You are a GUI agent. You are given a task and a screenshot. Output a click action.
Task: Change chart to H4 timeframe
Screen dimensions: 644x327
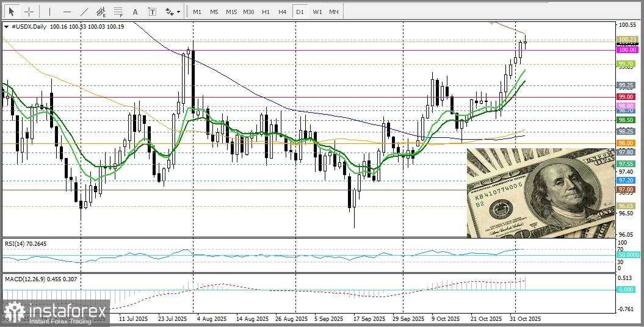click(x=282, y=12)
